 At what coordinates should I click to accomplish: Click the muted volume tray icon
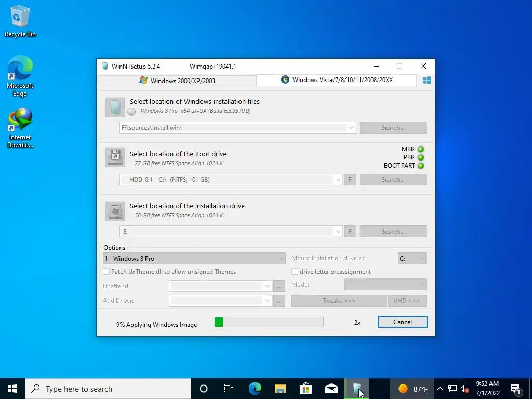click(x=465, y=389)
